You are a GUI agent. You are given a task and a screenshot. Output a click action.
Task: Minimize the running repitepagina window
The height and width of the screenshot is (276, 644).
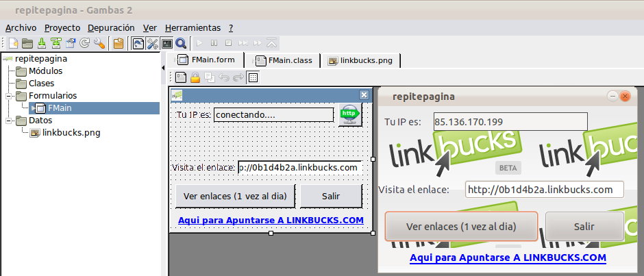pyautogui.click(x=612, y=97)
